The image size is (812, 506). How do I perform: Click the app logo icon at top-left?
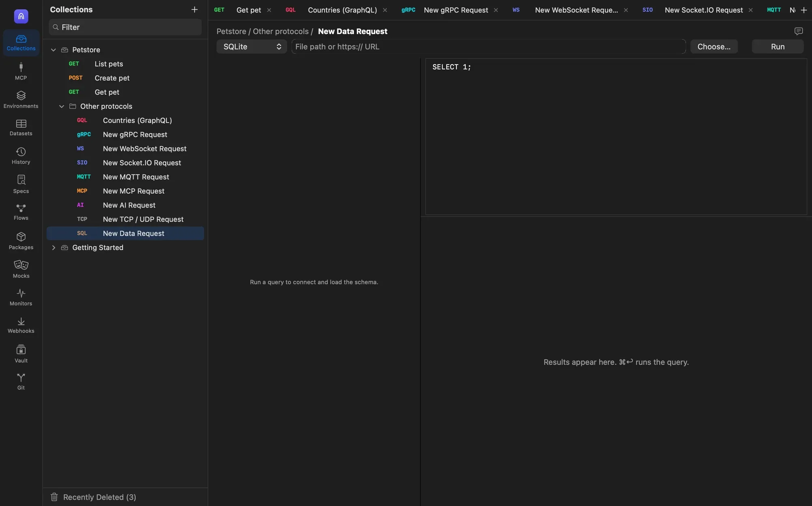[x=21, y=16]
